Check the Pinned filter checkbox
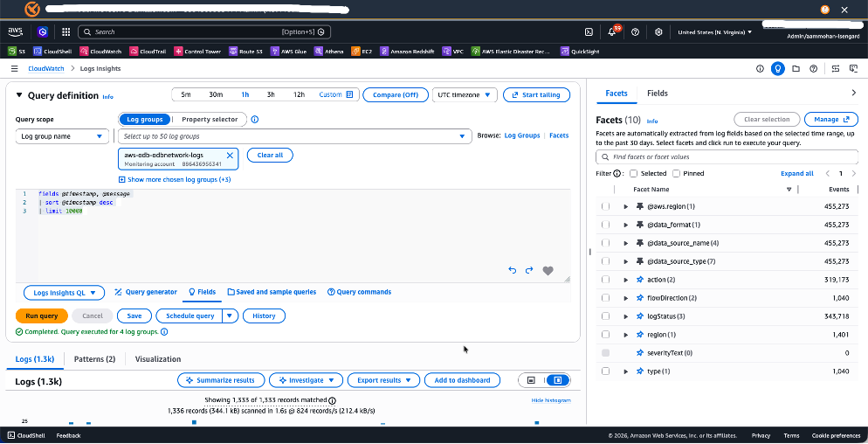Image resolution: width=868 pixels, height=444 pixels. click(x=675, y=174)
